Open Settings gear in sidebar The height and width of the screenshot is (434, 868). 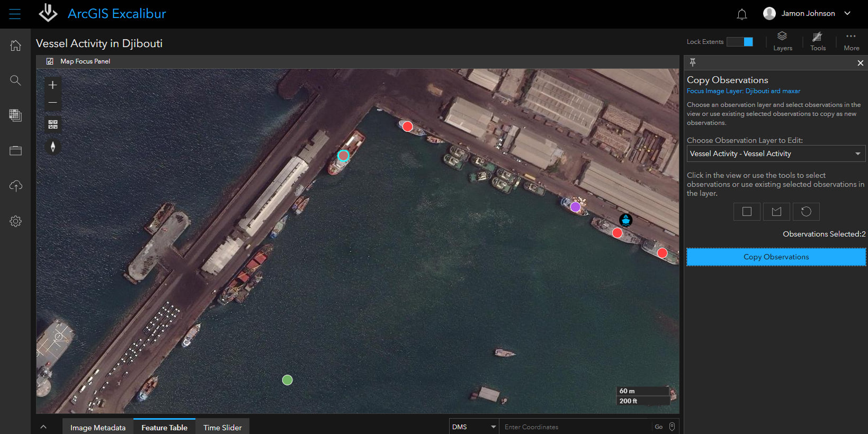(15, 221)
